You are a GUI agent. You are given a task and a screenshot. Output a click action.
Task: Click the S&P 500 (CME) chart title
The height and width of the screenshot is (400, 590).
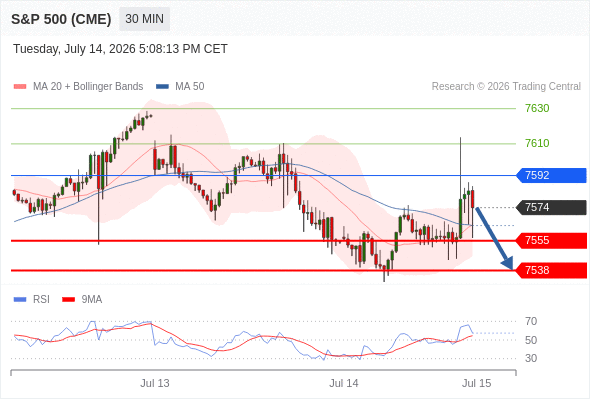click(x=61, y=19)
